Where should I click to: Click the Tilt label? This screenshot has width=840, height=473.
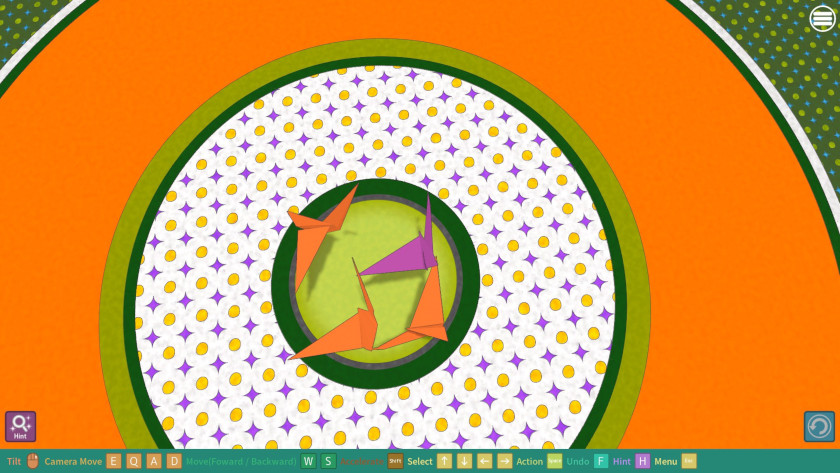pyautogui.click(x=14, y=461)
